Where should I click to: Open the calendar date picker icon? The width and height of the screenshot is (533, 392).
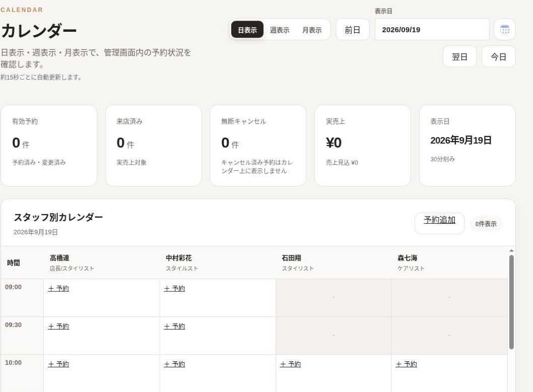point(504,30)
